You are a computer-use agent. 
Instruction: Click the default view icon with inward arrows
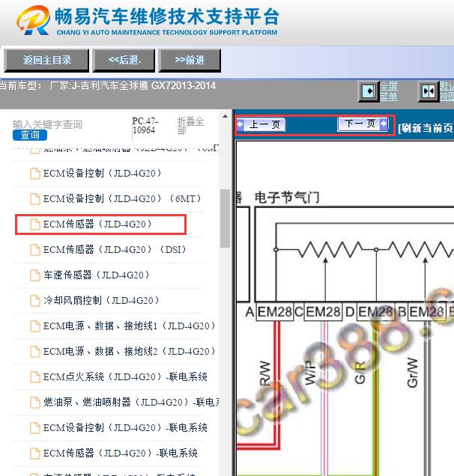click(x=429, y=91)
